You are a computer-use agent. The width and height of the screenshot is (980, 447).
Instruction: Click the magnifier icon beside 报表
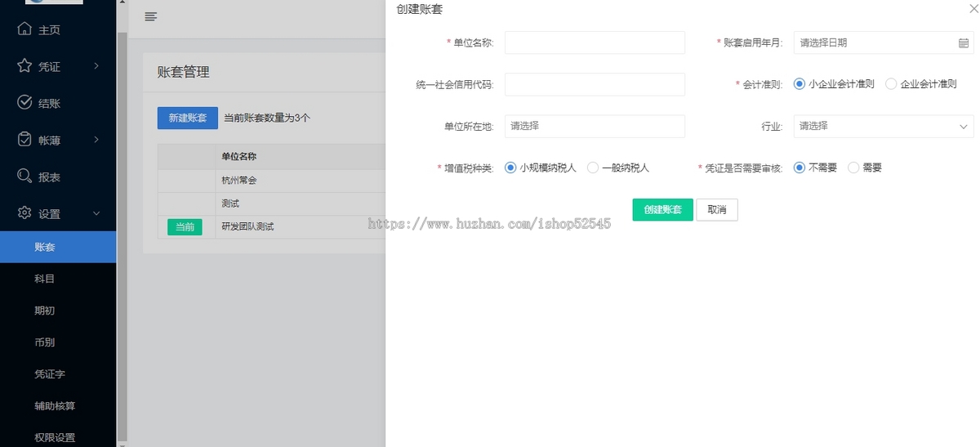[x=24, y=177]
